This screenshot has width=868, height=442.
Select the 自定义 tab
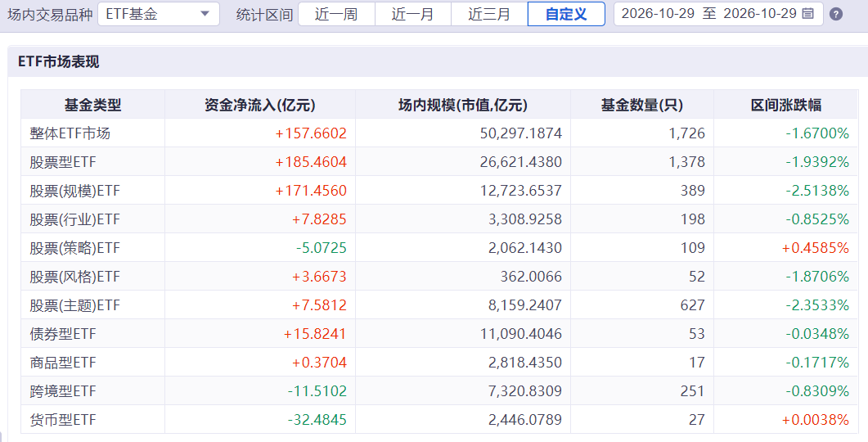(x=566, y=14)
